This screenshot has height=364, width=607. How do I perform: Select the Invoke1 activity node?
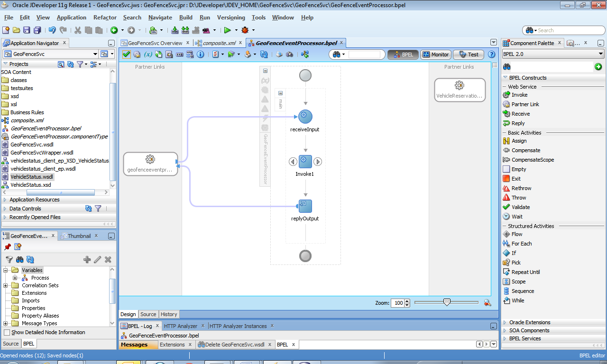(305, 162)
